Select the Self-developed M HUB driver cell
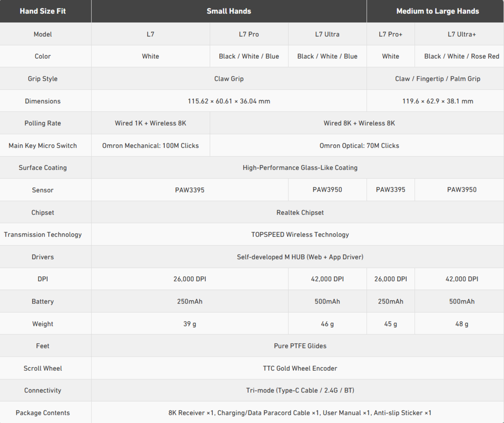Image resolution: width=504 pixels, height=423 pixels. point(300,257)
